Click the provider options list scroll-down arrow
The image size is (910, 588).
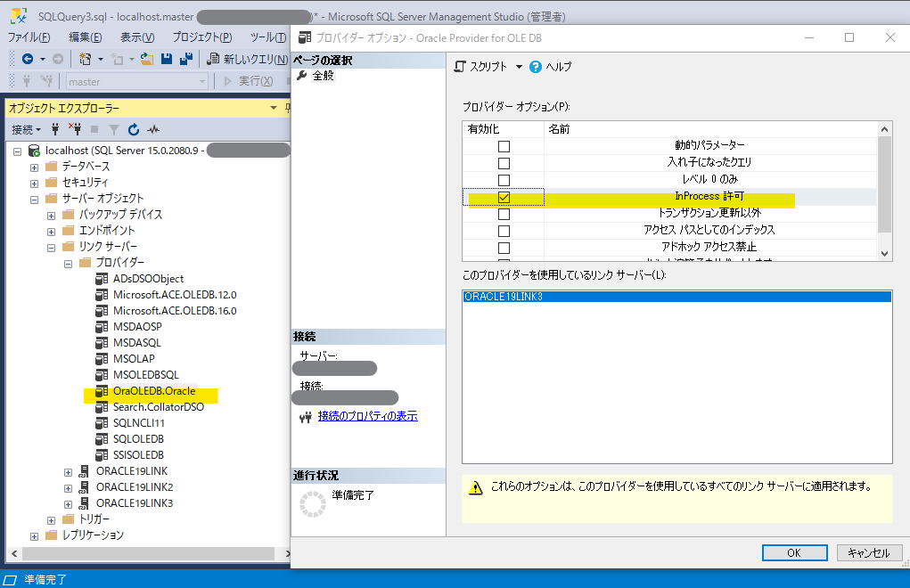coord(884,253)
